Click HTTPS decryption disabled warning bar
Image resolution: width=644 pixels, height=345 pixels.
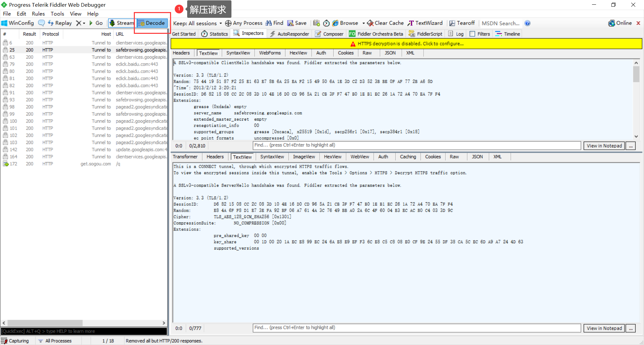407,44
